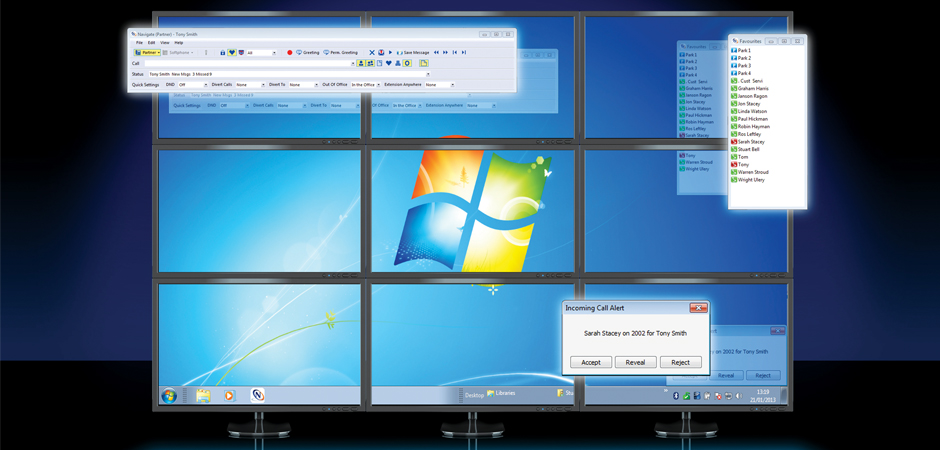Select Graham Harris in front Favourites list

(x=749, y=88)
